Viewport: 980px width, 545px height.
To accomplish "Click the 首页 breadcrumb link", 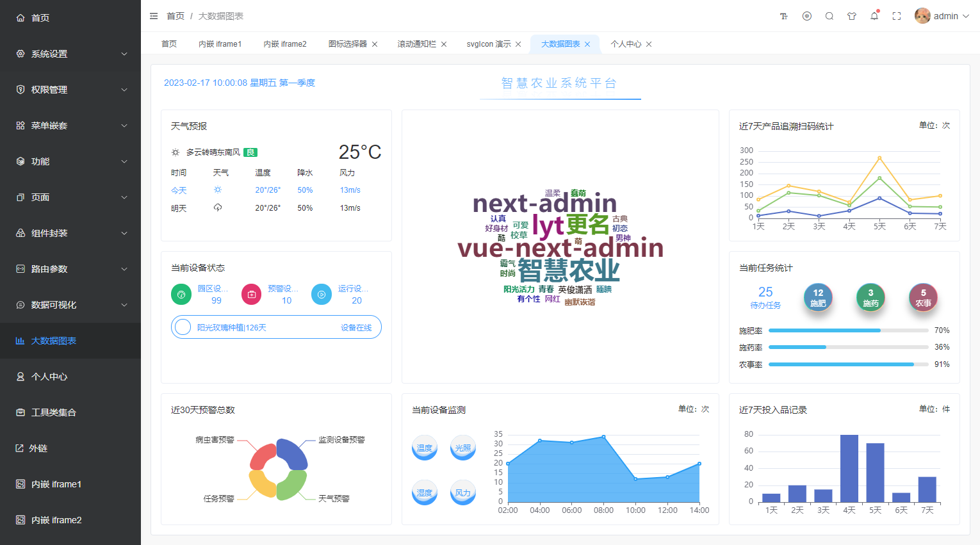I will click(176, 16).
